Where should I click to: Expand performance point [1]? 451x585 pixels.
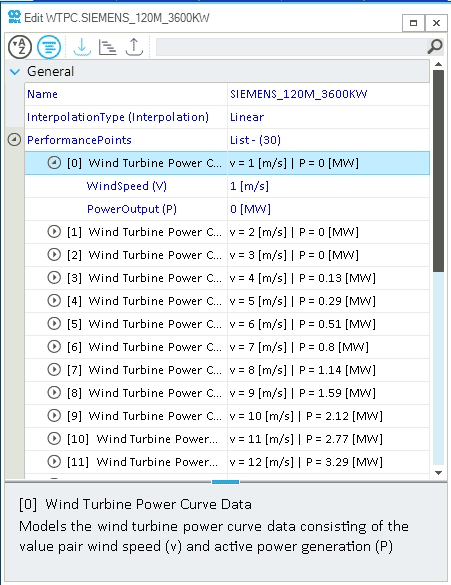(54, 232)
